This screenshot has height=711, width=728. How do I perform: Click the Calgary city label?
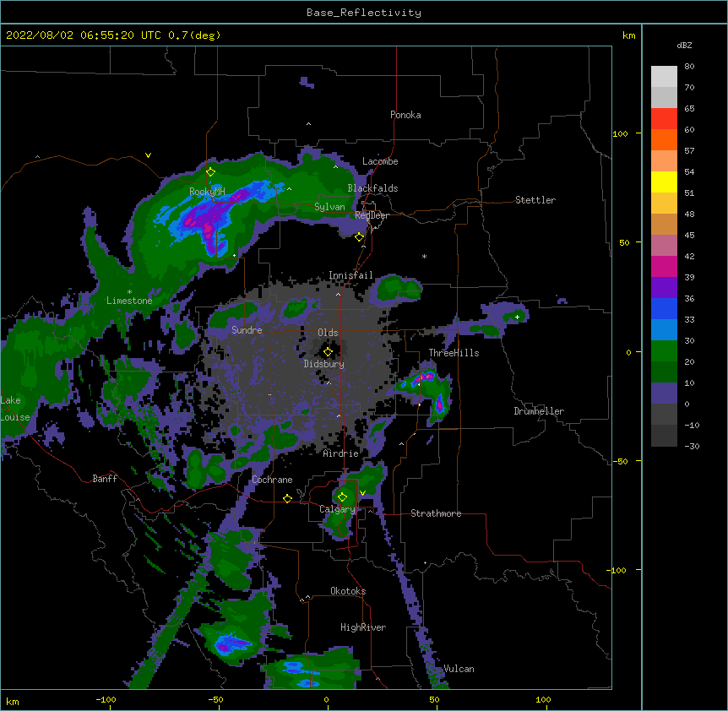point(337,509)
